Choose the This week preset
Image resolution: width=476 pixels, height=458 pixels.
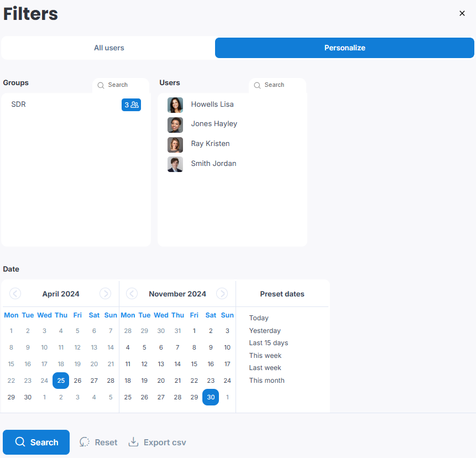point(265,356)
